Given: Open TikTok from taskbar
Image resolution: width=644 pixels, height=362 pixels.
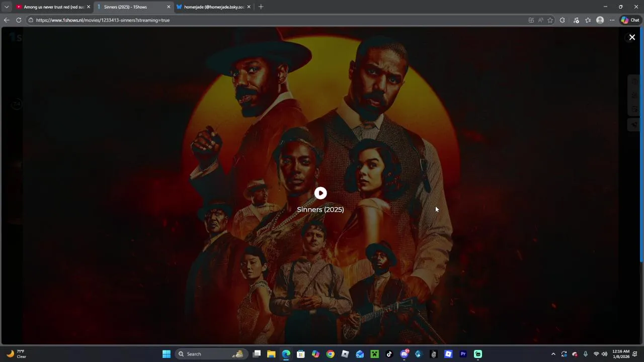Looking at the screenshot, I should point(389,354).
